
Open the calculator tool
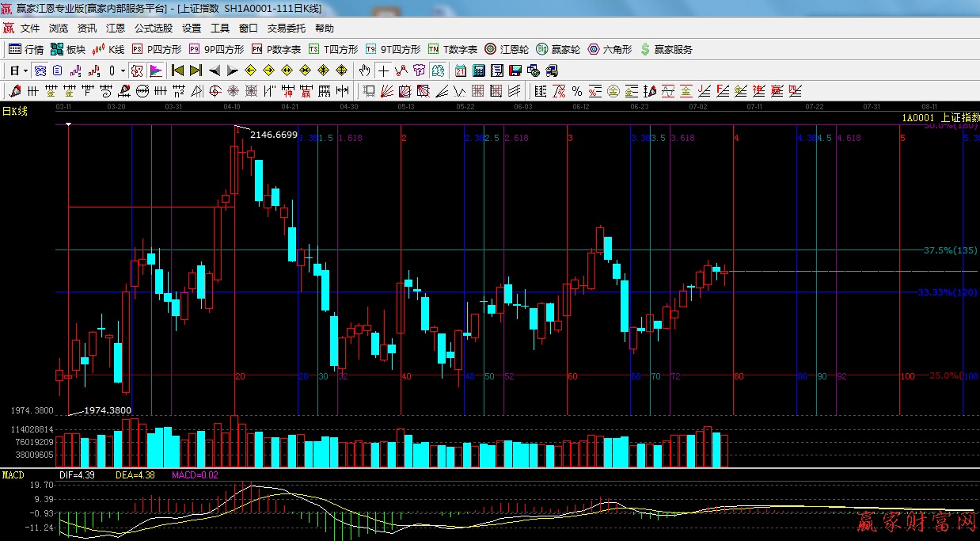[479, 70]
